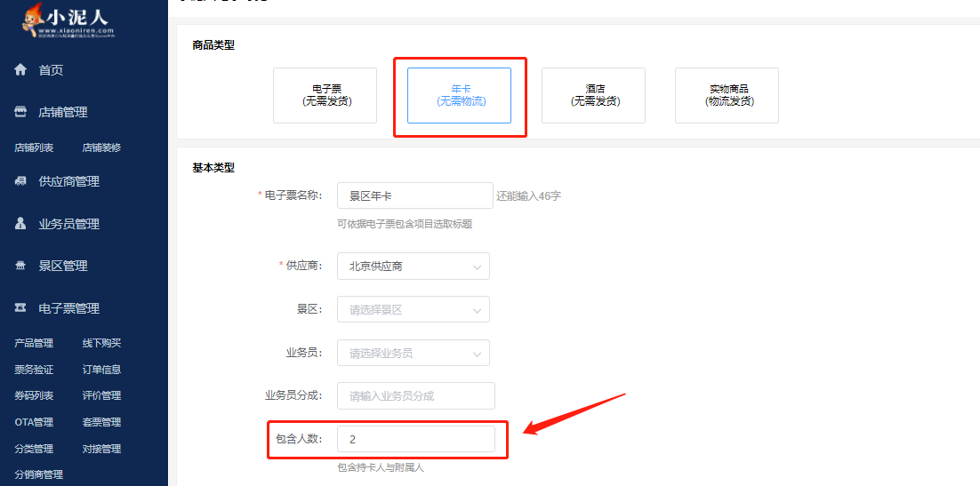The height and width of the screenshot is (486, 980).
Task: Expand the 景区 selection dropdown
Action: (x=413, y=309)
